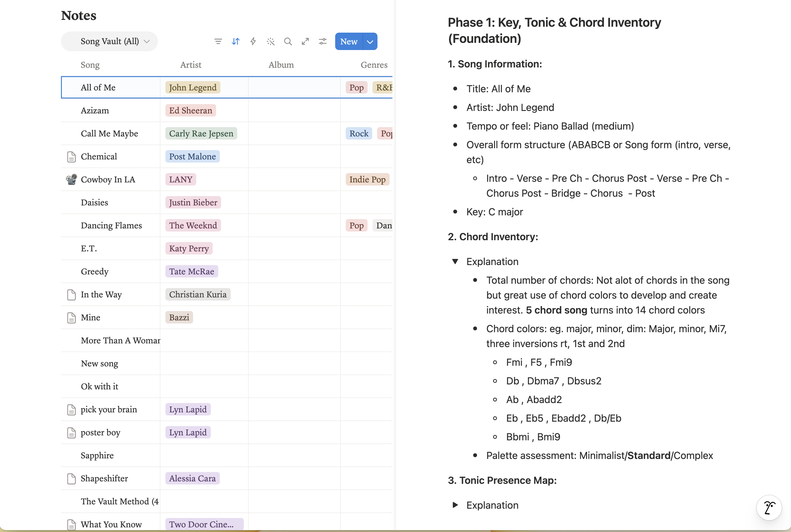Click the expand full page arrows icon
This screenshot has width=791, height=532.
click(x=305, y=41)
